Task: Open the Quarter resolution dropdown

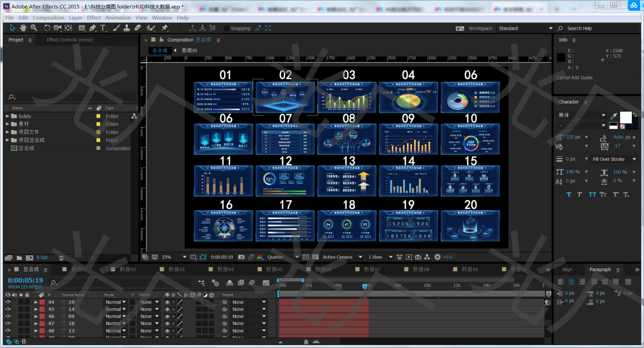Action: (297, 257)
